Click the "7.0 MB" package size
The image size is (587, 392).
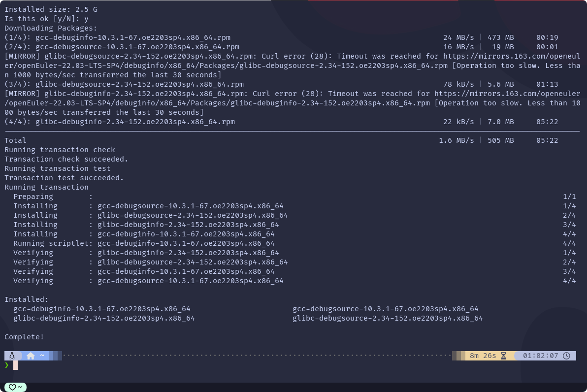coord(500,122)
